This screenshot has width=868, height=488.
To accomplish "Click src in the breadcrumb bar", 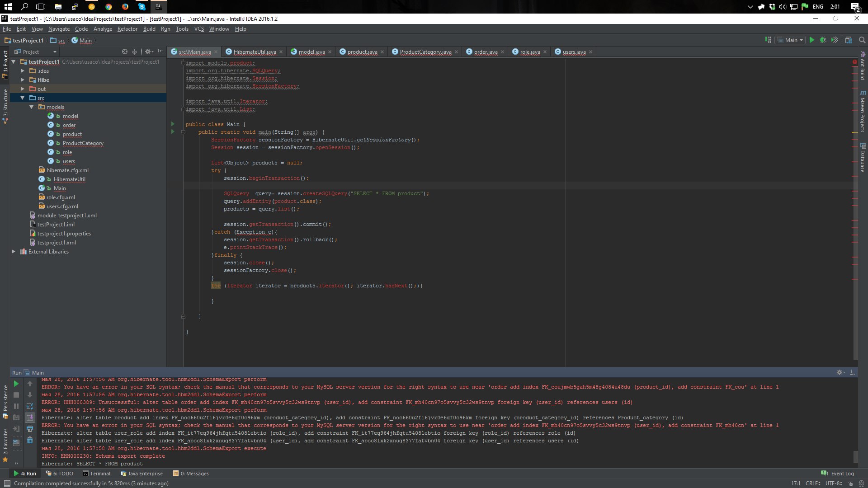I will click(58, 40).
